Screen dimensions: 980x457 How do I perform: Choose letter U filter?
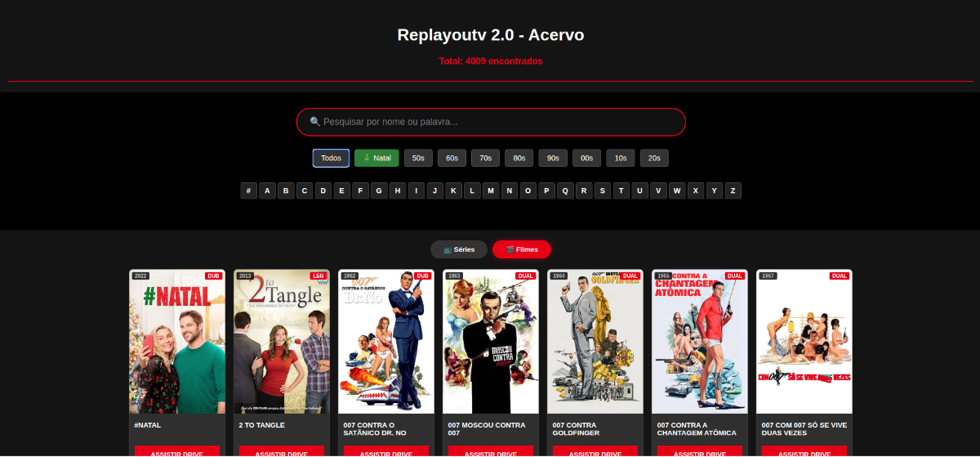[640, 190]
